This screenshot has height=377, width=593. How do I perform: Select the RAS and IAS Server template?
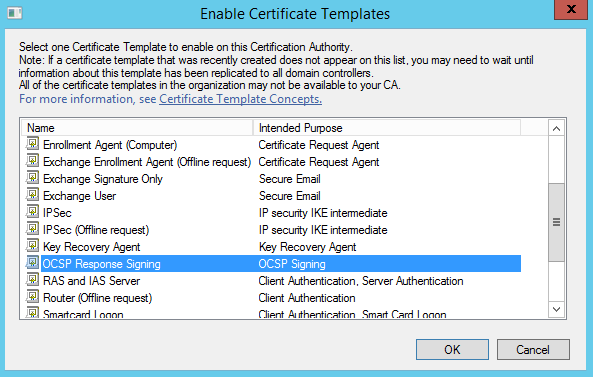[x=92, y=281]
